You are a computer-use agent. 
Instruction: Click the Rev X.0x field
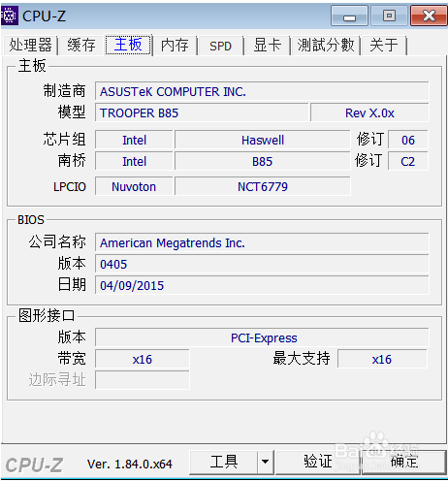coord(369,112)
